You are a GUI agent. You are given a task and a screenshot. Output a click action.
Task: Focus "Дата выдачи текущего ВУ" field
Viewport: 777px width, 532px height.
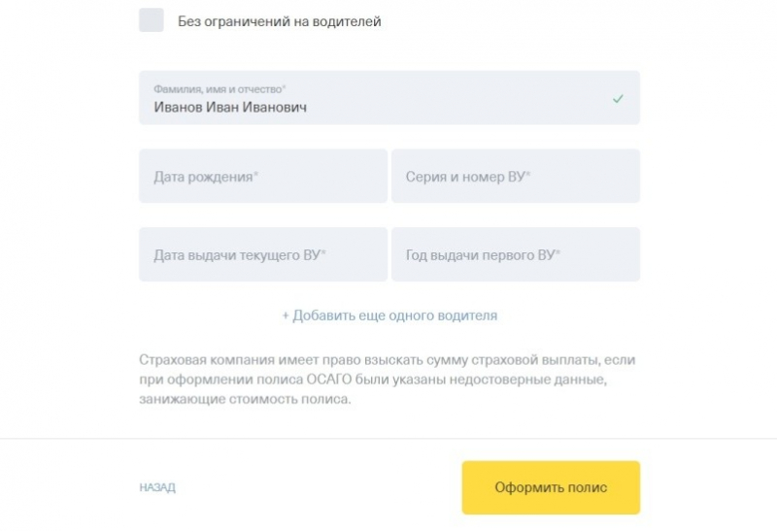tap(262, 254)
